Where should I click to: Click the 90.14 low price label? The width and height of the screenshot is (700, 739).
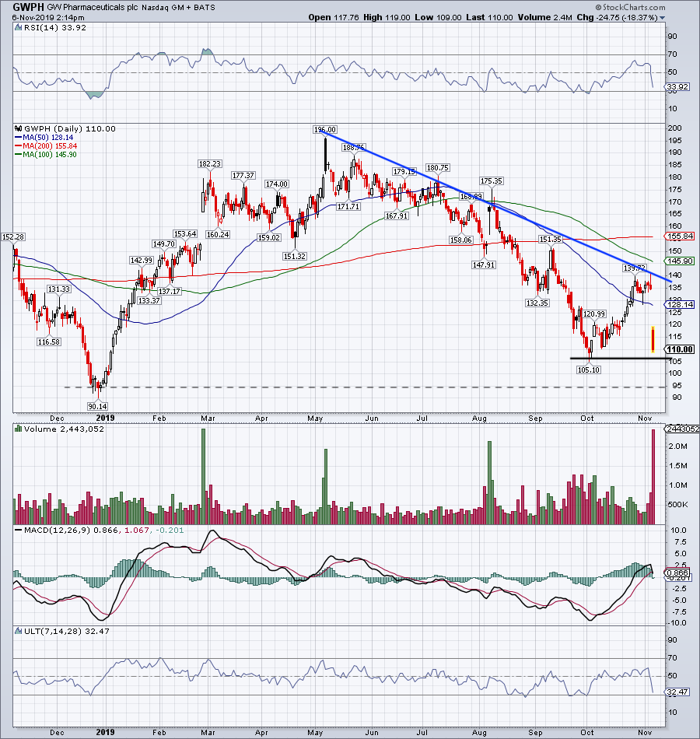97,406
